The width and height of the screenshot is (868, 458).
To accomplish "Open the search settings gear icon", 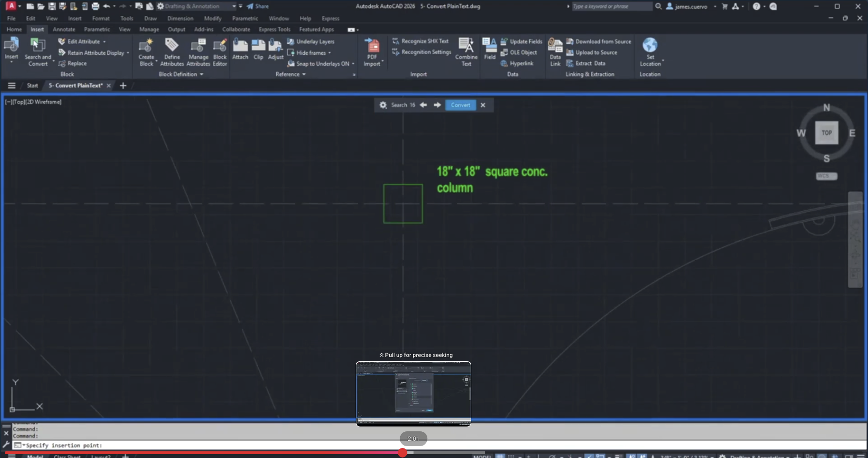I will click(x=383, y=105).
